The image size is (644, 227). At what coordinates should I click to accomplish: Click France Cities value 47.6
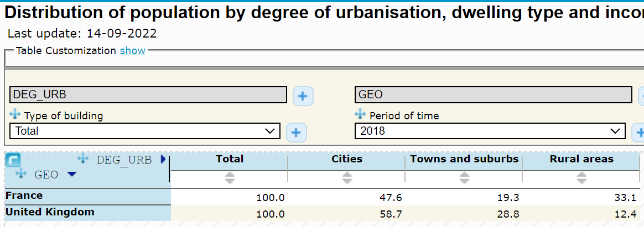[x=391, y=198]
